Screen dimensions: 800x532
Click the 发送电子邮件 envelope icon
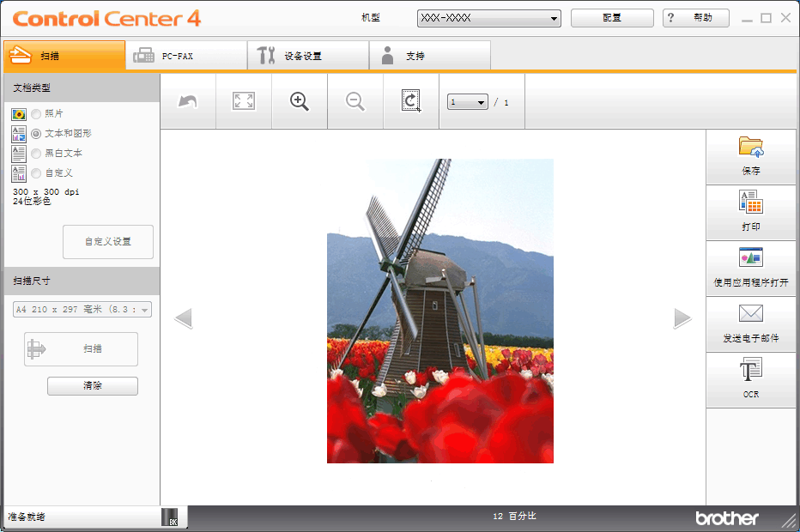click(x=750, y=313)
